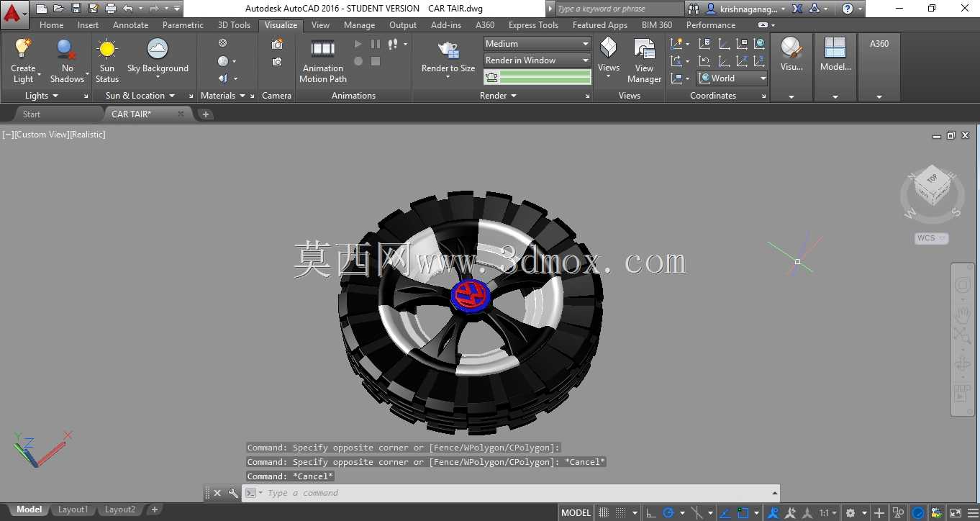The height and width of the screenshot is (521, 980).
Task: Switch to the Manage ribbon tab
Action: (x=360, y=25)
